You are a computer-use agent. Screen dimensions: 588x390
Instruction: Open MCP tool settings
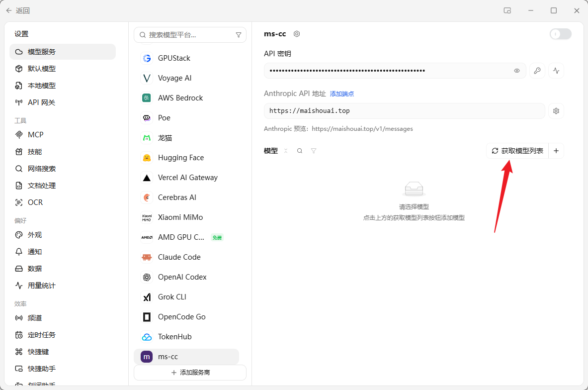point(63,135)
